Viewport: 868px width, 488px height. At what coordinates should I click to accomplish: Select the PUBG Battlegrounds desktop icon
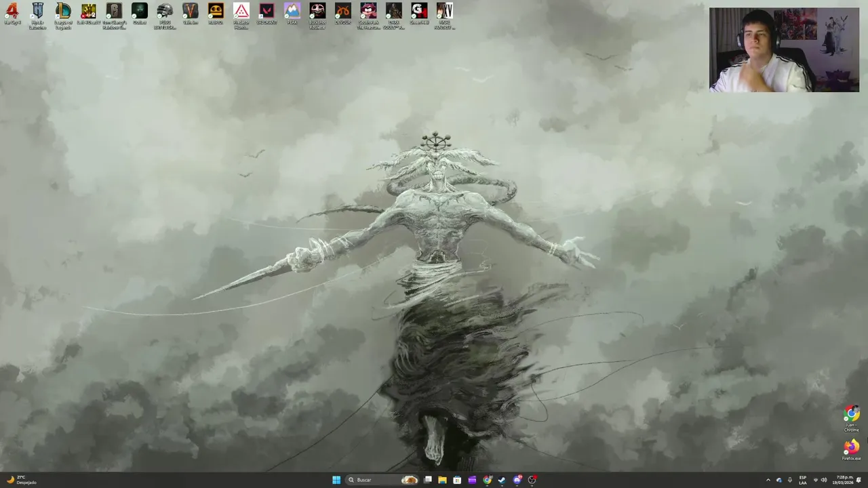pos(165,16)
